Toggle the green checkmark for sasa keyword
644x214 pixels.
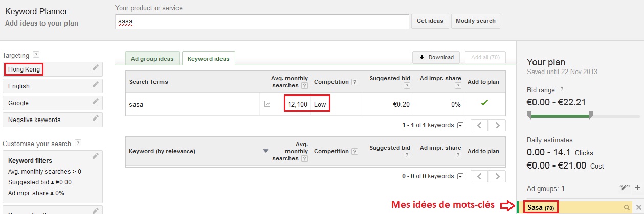(x=484, y=103)
